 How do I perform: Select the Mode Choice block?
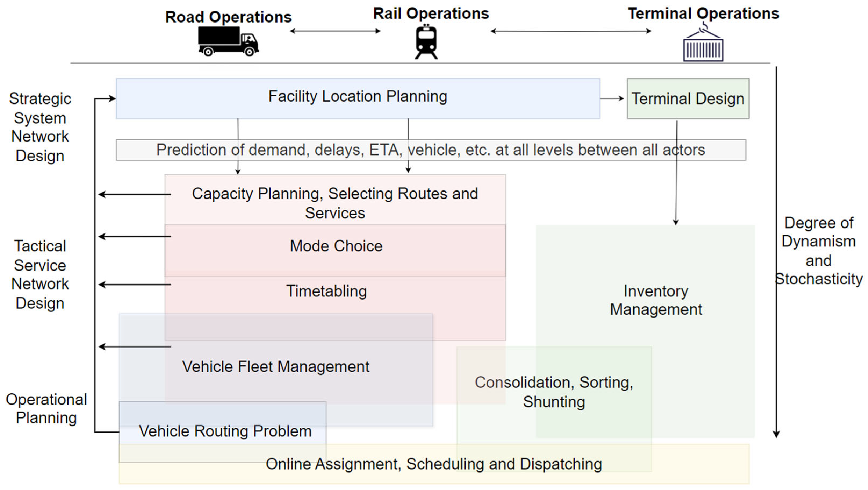pos(336,246)
